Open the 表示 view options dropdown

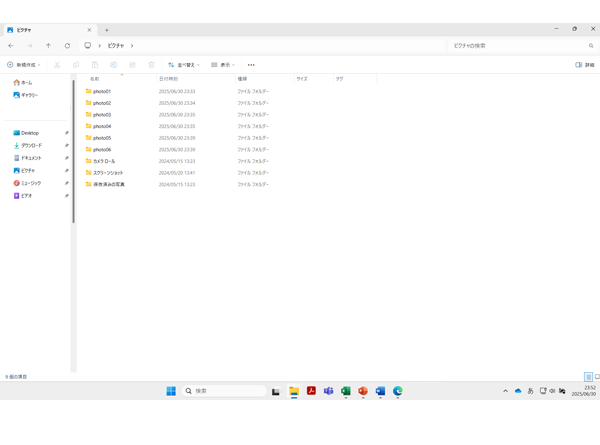[222, 65]
